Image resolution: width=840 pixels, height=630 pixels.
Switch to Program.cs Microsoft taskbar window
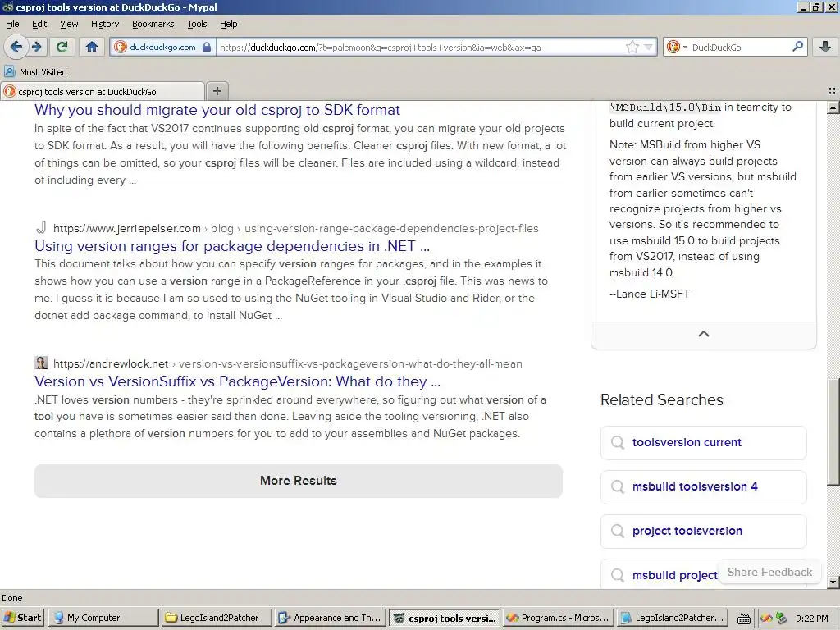558,618
